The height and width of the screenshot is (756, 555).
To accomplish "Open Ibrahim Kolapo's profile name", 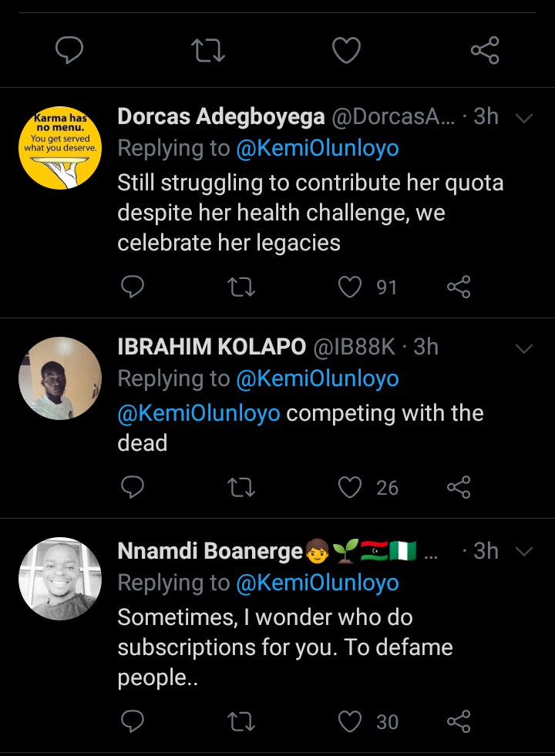I will (211, 348).
